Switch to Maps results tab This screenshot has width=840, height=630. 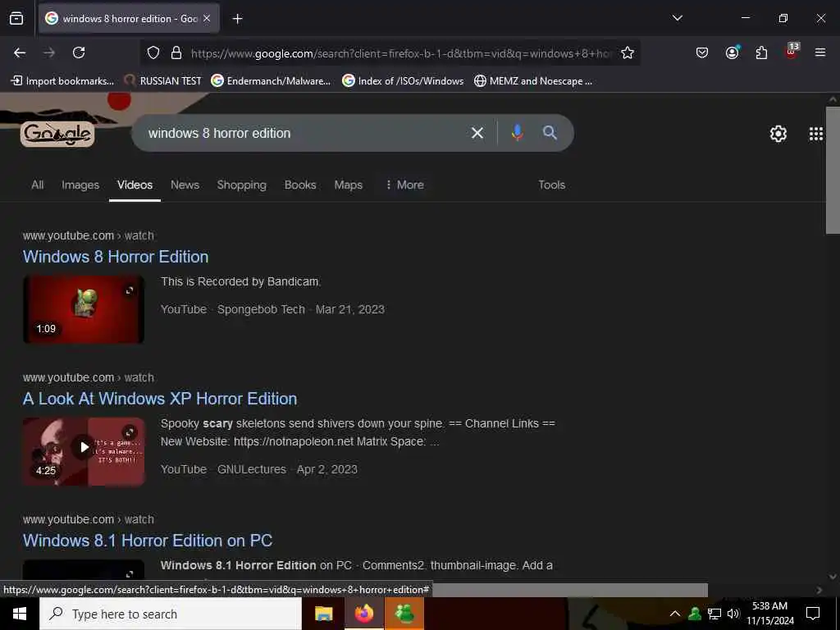(348, 185)
